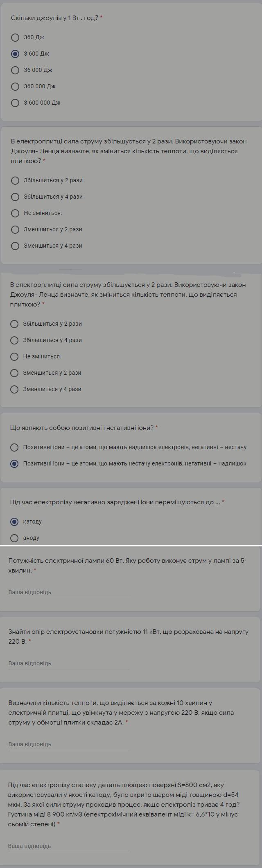The height and width of the screenshot is (868, 262).
Task: Click answer field for 60 Вт lamp question
Action: pyautogui.click(x=69, y=593)
